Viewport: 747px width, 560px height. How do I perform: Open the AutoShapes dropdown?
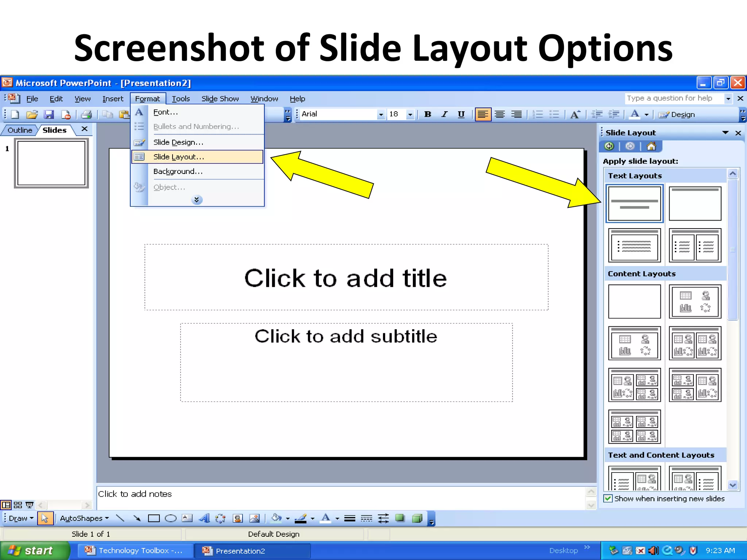[84, 518]
